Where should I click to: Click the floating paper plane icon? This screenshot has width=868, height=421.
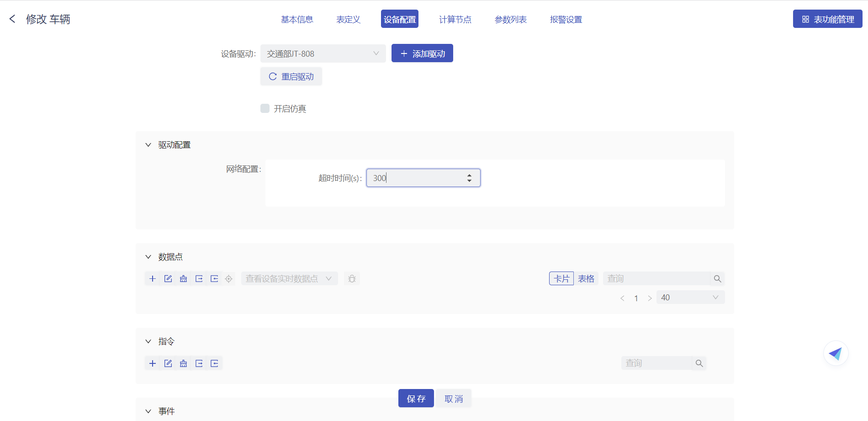click(x=836, y=353)
